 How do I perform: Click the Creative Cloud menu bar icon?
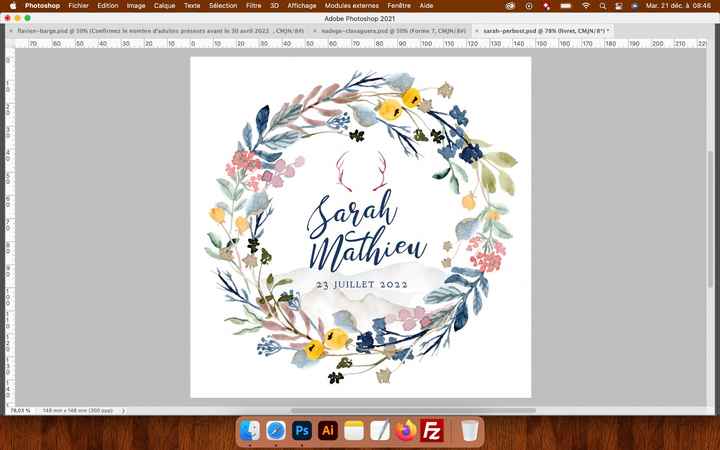point(510,6)
